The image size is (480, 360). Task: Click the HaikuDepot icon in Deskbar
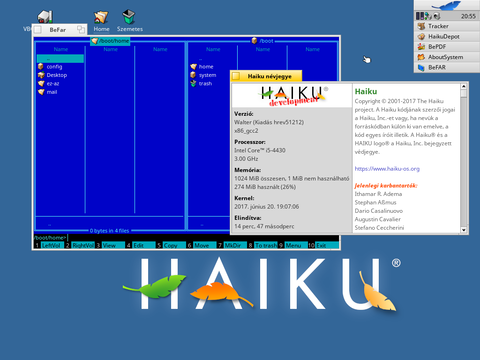pos(421,36)
